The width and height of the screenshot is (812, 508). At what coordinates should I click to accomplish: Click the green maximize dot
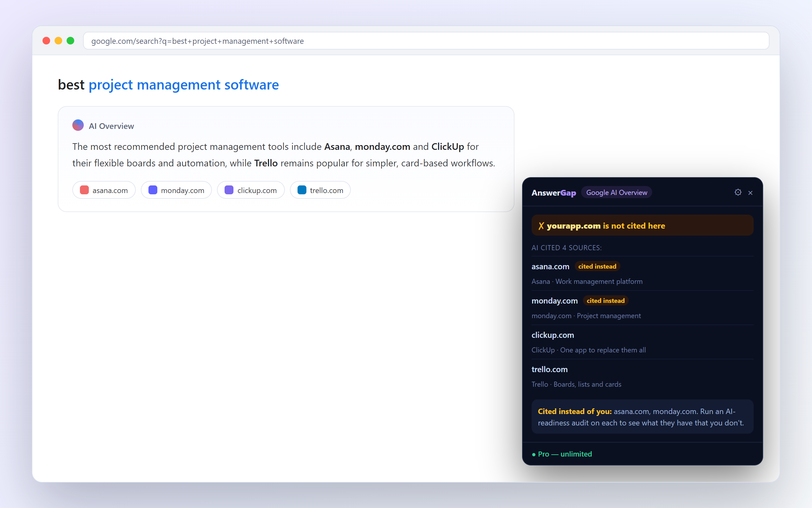(x=70, y=41)
